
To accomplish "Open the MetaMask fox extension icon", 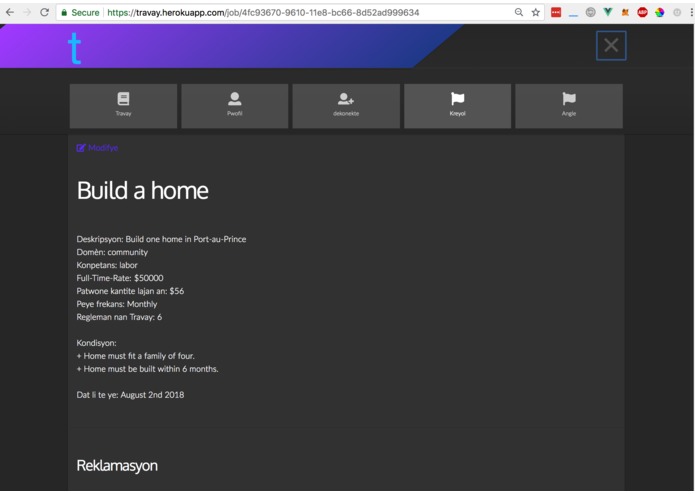I will click(x=625, y=12).
